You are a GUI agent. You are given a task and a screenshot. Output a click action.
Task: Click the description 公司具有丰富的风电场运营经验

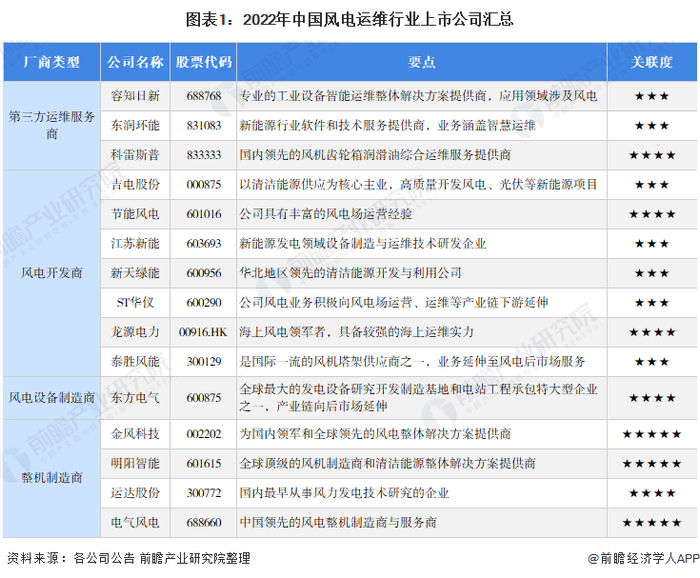click(325, 214)
